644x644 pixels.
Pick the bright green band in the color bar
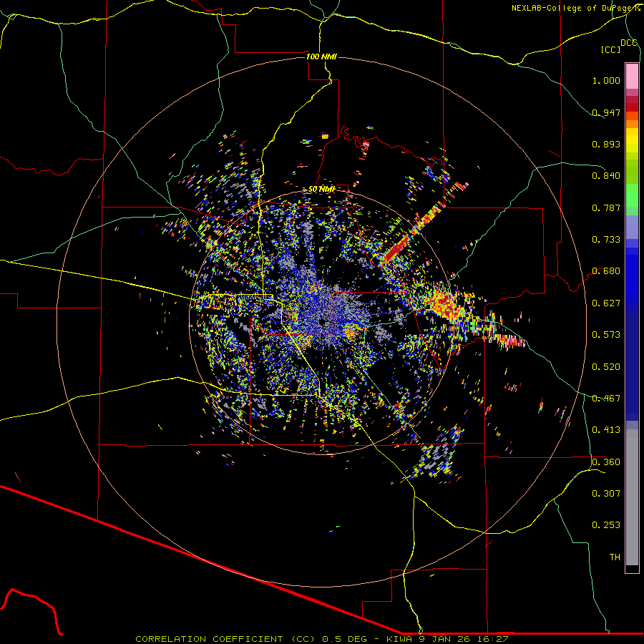632,195
